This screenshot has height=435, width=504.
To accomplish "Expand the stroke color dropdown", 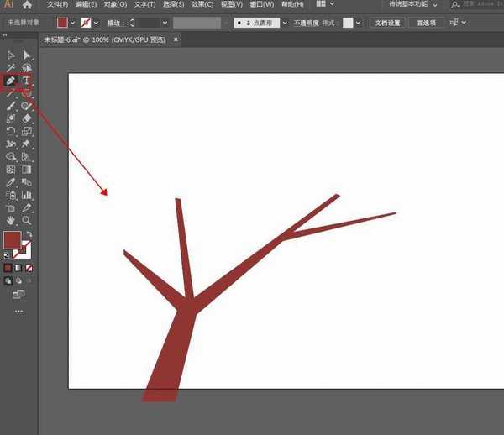I will pos(96,23).
